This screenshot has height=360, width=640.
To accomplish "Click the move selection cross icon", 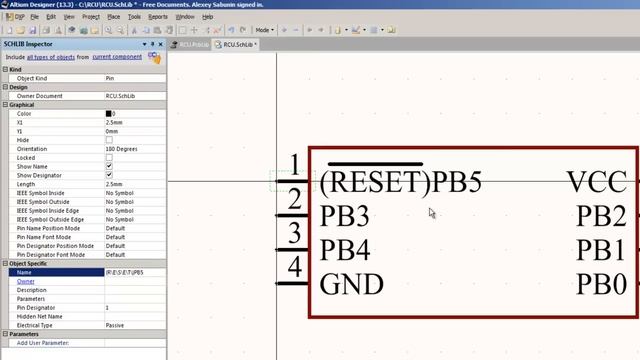I will [194, 30].
